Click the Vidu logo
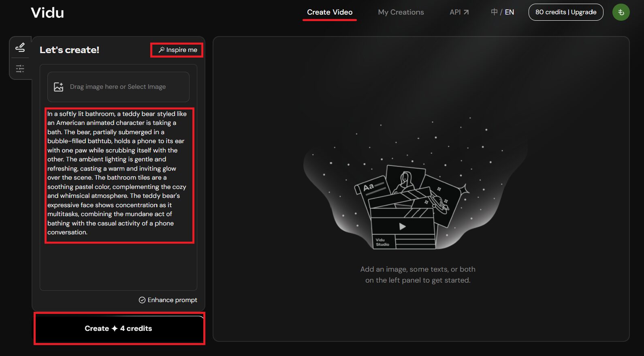The height and width of the screenshot is (356, 644). coord(47,13)
